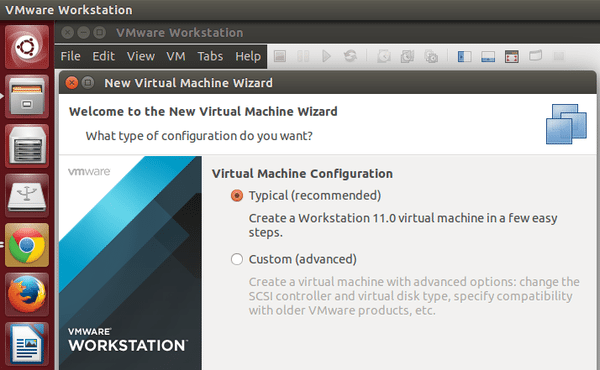Open the Files manager in the launcher
Screen dimensions: 600x370
[27, 96]
